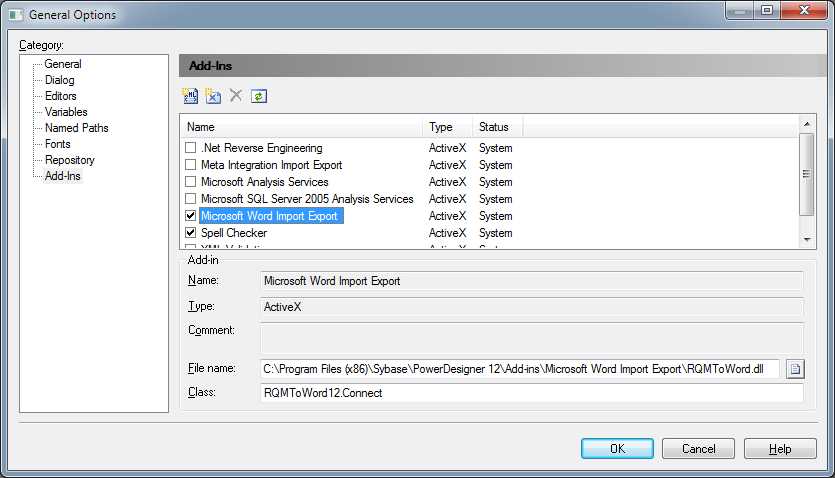This screenshot has height=478, width=835.
Task: Click System status in .Net Reverse Engineering row
Action: point(495,147)
